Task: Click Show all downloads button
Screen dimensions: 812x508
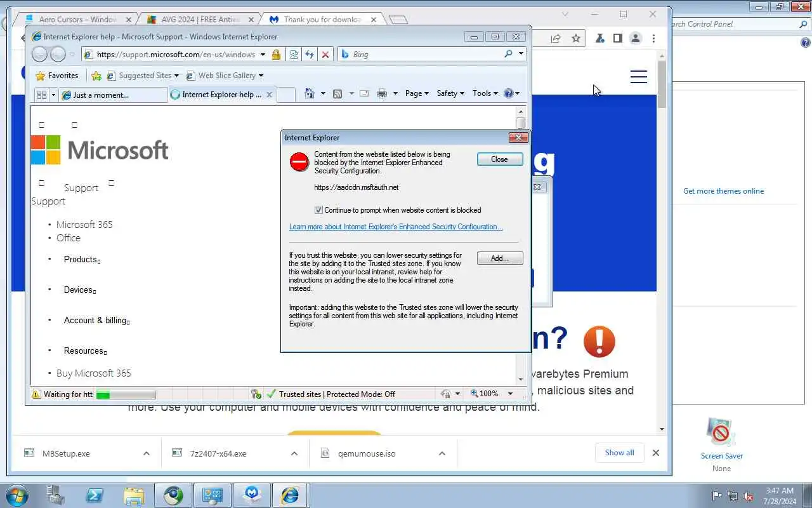Action: click(619, 453)
